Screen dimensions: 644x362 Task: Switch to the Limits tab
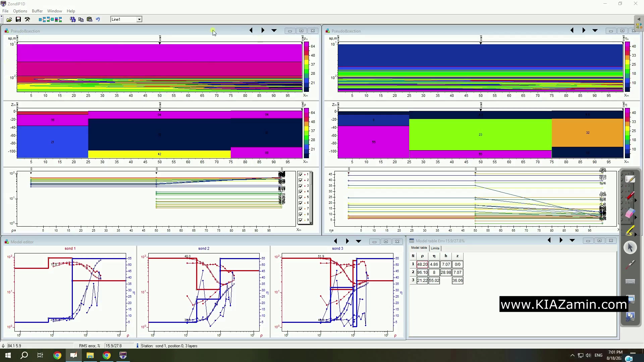[435, 248]
